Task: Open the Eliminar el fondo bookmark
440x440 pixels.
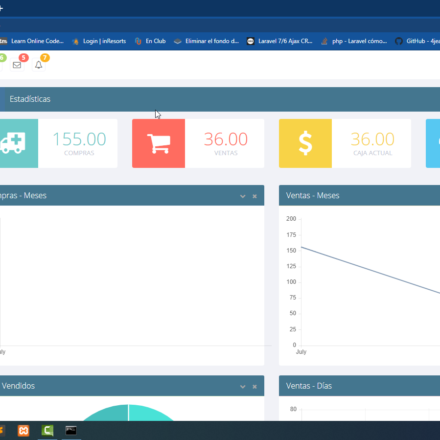Action: [207, 41]
